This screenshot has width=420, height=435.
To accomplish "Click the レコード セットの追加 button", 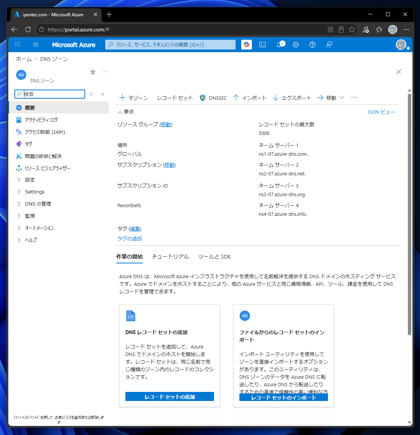I will pyautogui.click(x=170, y=397).
